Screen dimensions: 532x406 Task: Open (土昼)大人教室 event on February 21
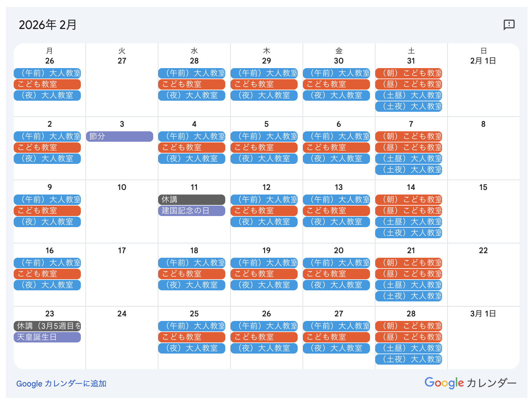point(408,285)
